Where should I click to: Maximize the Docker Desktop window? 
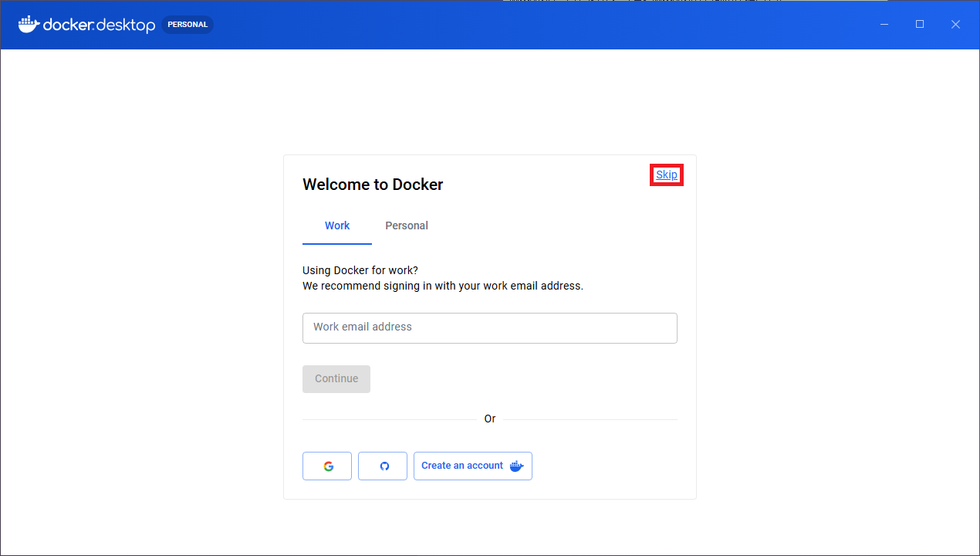(x=920, y=25)
